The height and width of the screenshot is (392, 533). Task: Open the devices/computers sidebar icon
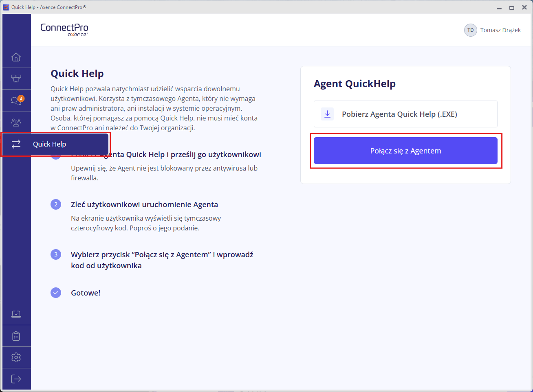click(16, 79)
